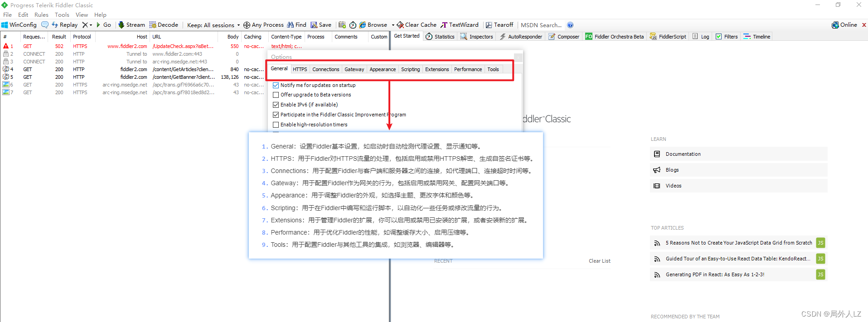Image resolution: width=868 pixels, height=322 pixels.
Task: Click the Tearoff toolbar button
Action: pos(499,25)
